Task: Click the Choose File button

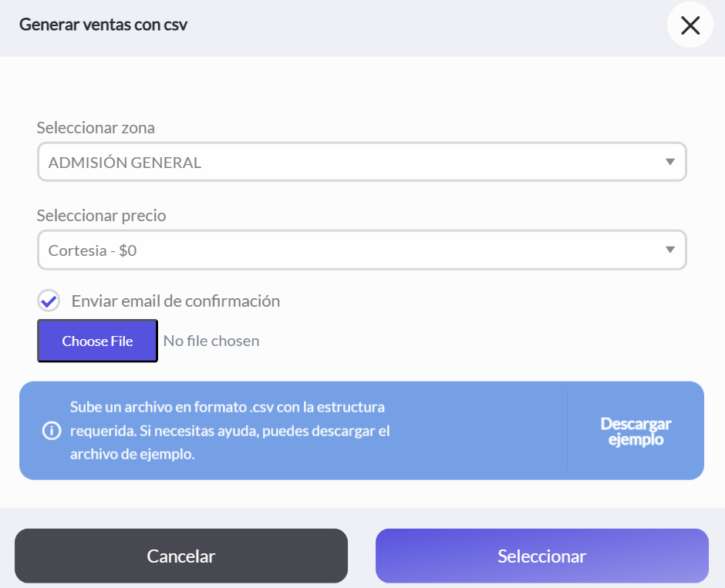Action: click(x=97, y=341)
